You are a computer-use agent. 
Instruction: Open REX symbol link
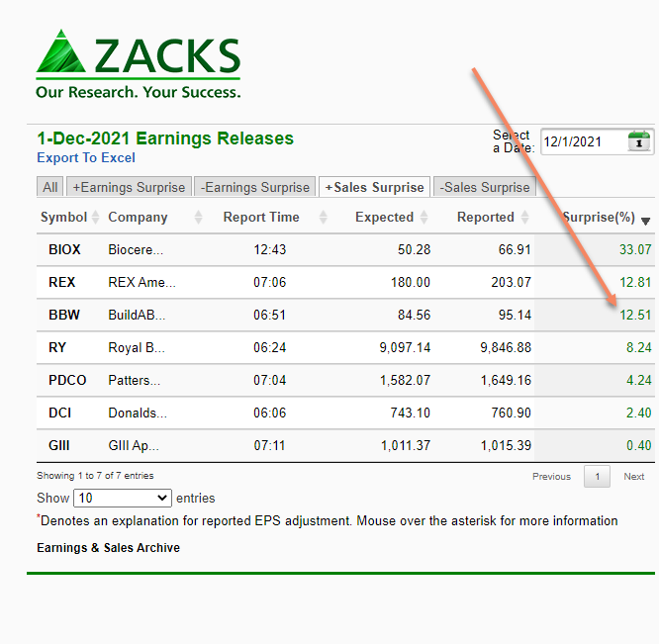pyautogui.click(x=61, y=282)
